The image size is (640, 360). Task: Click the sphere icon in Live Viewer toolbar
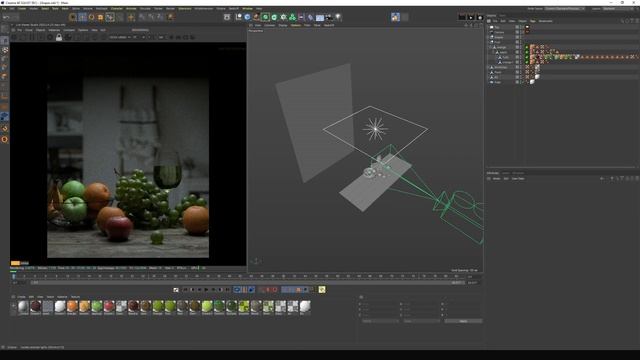[x=68, y=38]
